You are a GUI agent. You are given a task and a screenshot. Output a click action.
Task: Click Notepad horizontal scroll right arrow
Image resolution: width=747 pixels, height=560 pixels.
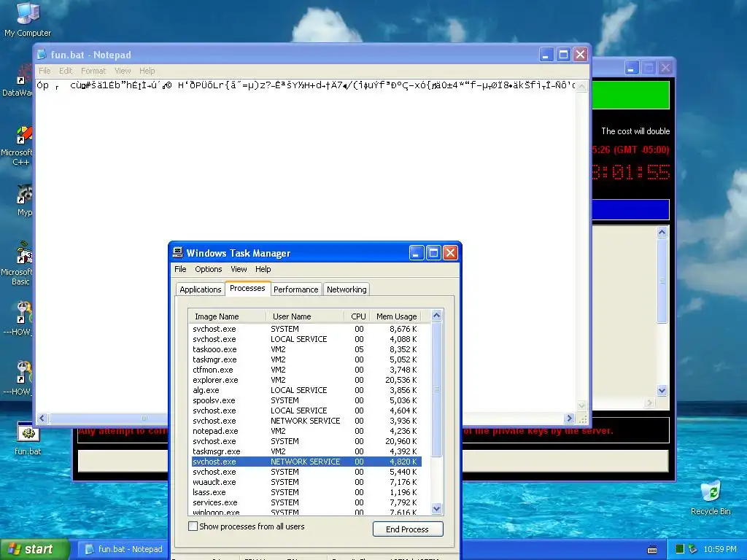pos(569,418)
